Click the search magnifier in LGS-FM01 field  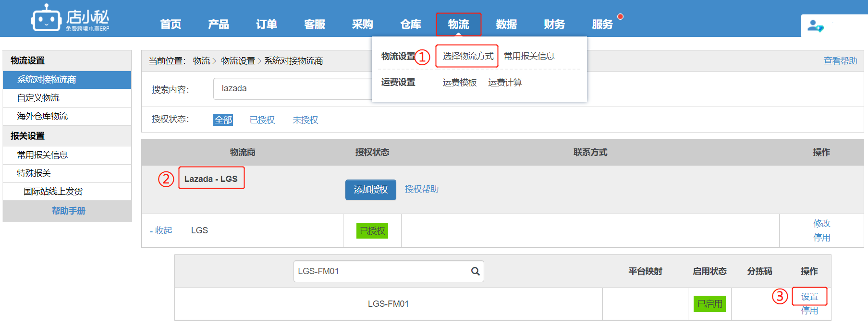pos(475,271)
